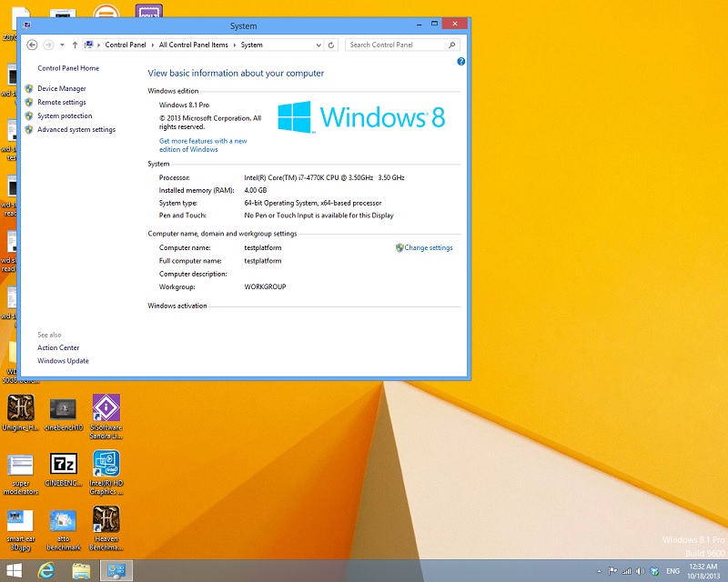Open the taskbar clock showing 12:32 AM
The width and height of the screenshot is (728, 582).
click(x=703, y=571)
